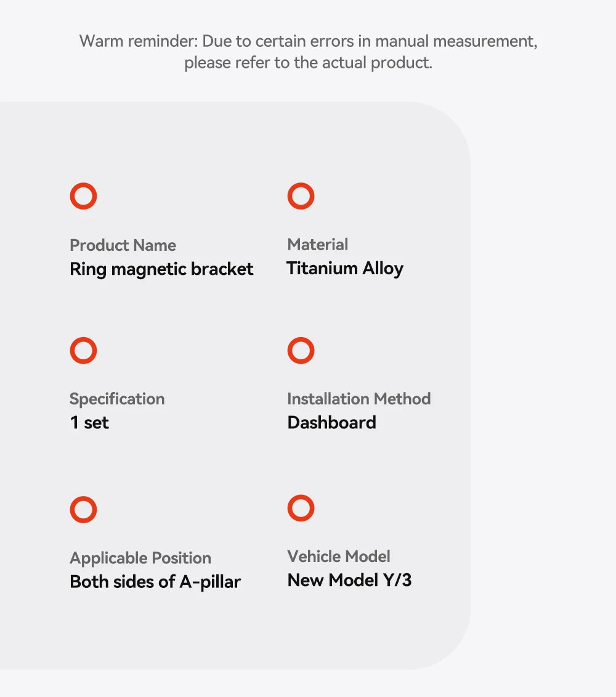Click the red ring above Vehicle Model
This screenshot has width=616, height=697.
tap(301, 508)
